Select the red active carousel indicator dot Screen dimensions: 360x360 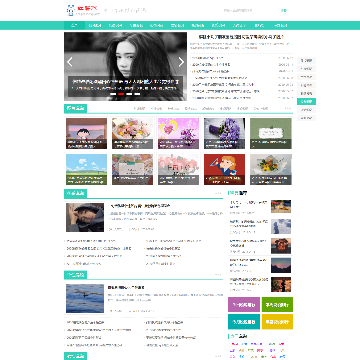[x=121, y=94]
